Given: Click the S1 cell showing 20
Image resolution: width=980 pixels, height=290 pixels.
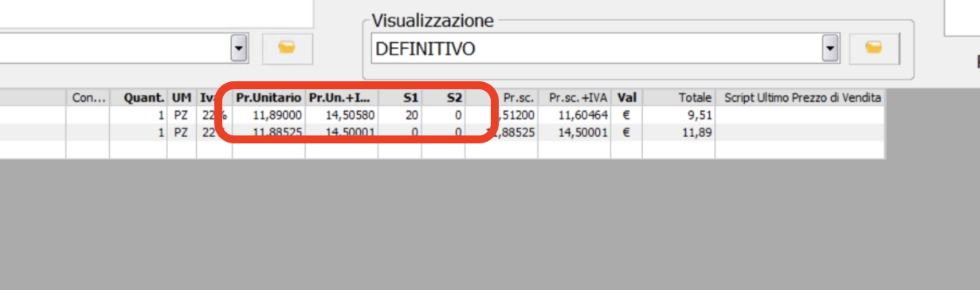Looking at the screenshot, I should tap(400, 116).
